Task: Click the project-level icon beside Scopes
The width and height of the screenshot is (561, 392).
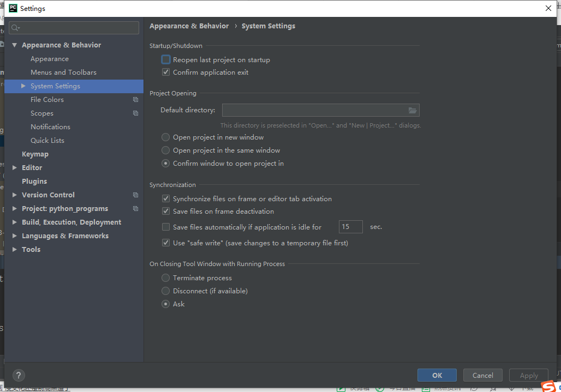Action: pos(135,113)
